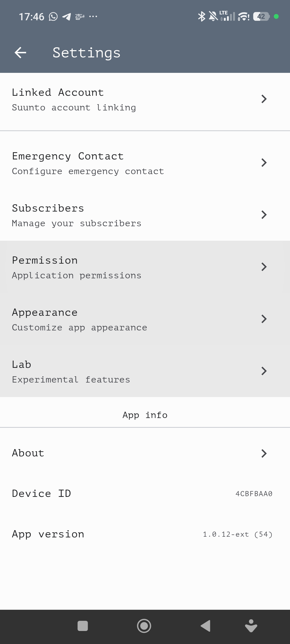
Task: Tap Manage your subscribers text
Action: coord(77,224)
